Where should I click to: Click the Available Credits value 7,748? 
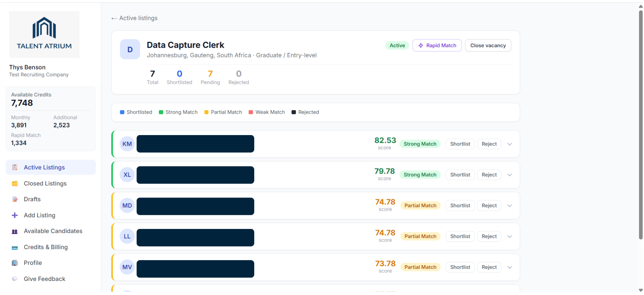(22, 103)
